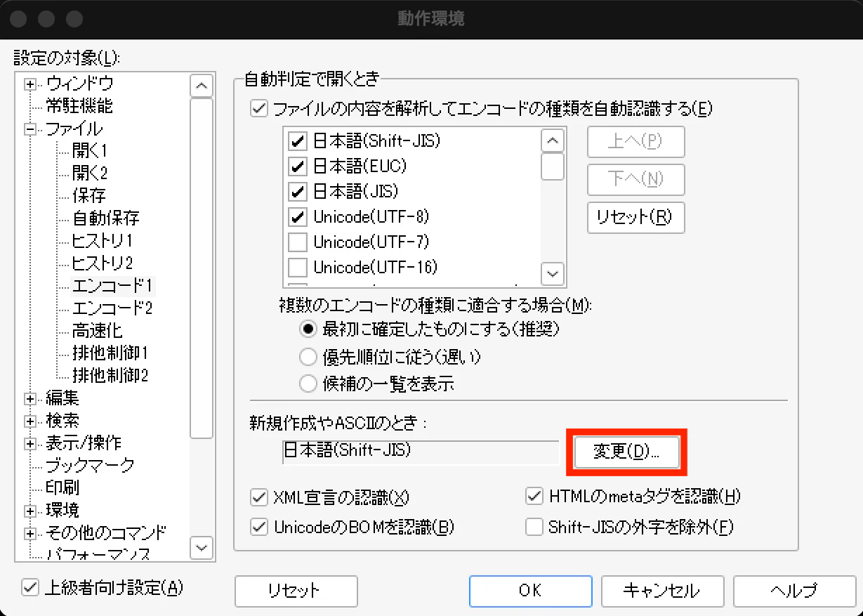Confirm settings with the OK button
Viewport: 863px width, 616px height.
click(x=530, y=591)
